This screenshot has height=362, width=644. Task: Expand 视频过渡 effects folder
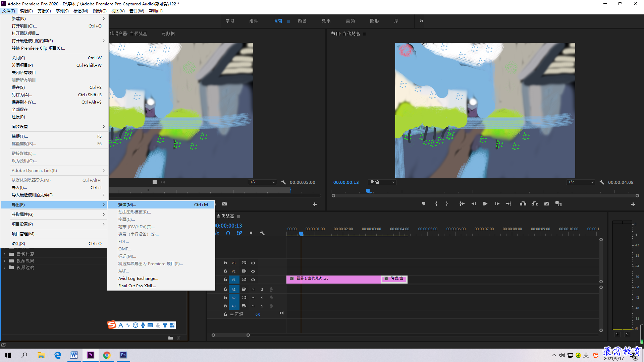[x=4, y=267]
